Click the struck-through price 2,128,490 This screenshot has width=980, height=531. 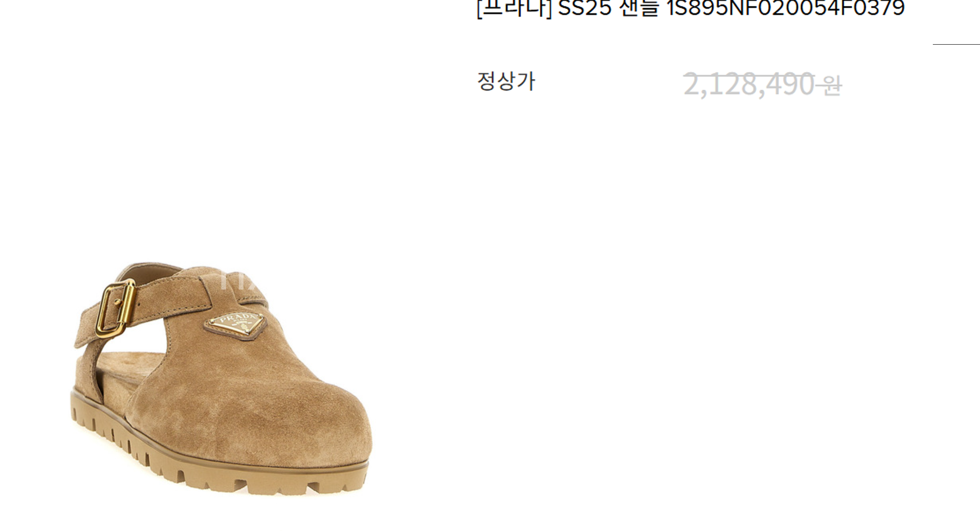(748, 84)
